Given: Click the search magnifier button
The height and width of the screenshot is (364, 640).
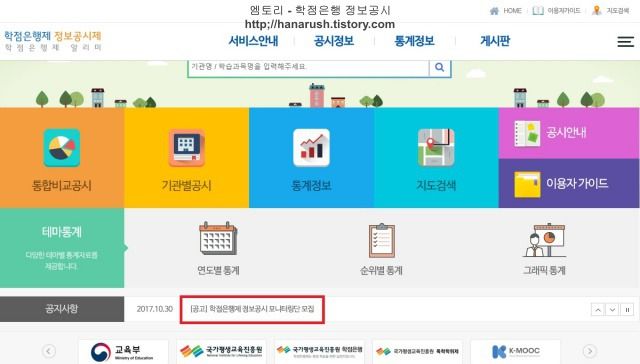Looking at the screenshot, I should click(x=440, y=67).
